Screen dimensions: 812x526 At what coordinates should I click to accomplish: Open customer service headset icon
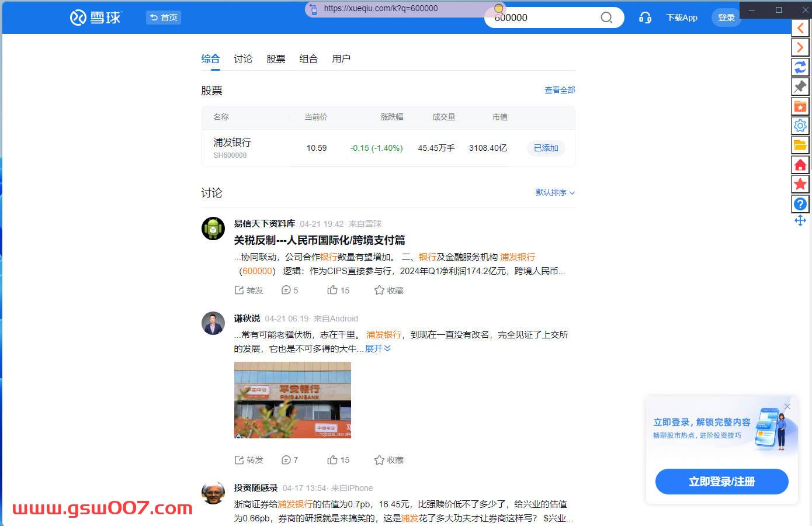645,18
